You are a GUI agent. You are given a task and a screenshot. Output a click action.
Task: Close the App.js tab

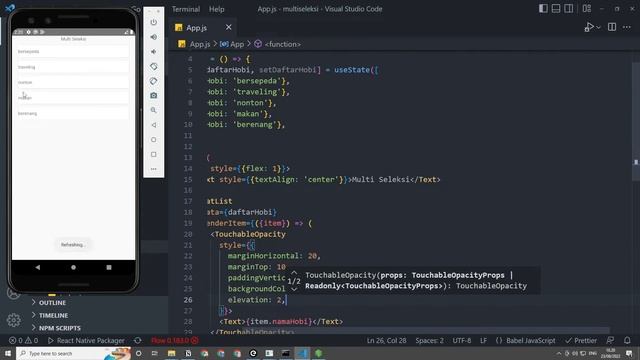(x=229, y=27)
